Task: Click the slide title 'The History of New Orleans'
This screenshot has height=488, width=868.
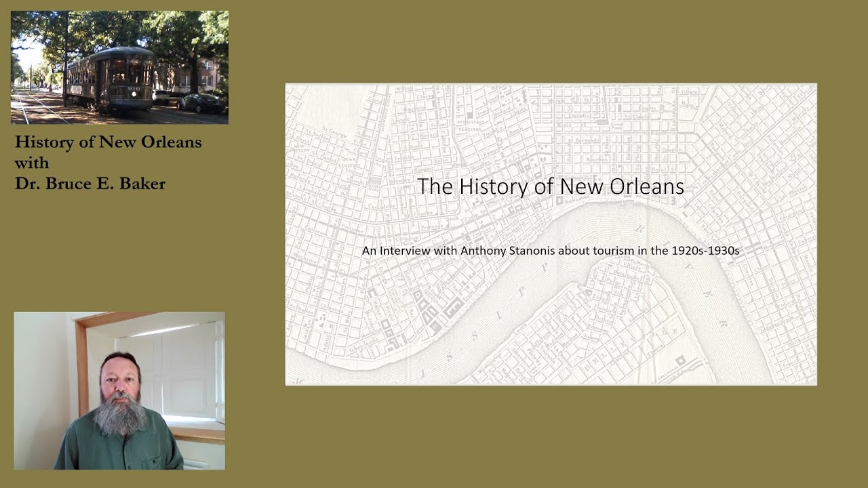Action: point(551,186)
